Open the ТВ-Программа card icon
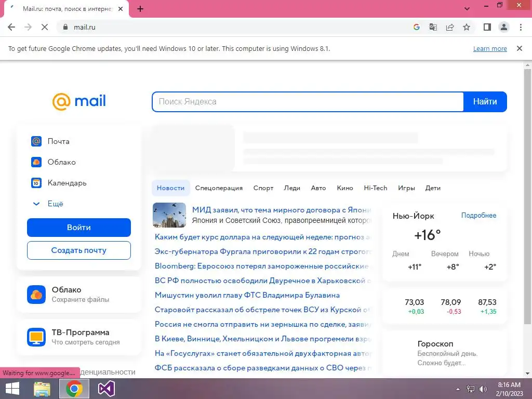The height and width of the screenshot is (399, 532). point(36,337)
